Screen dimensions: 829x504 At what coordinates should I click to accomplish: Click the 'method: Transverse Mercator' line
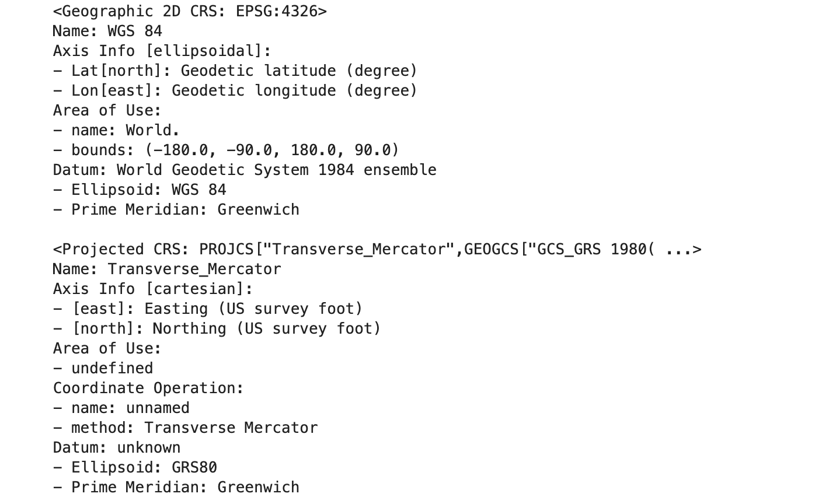pyautogui.click(x=185, y=428)
